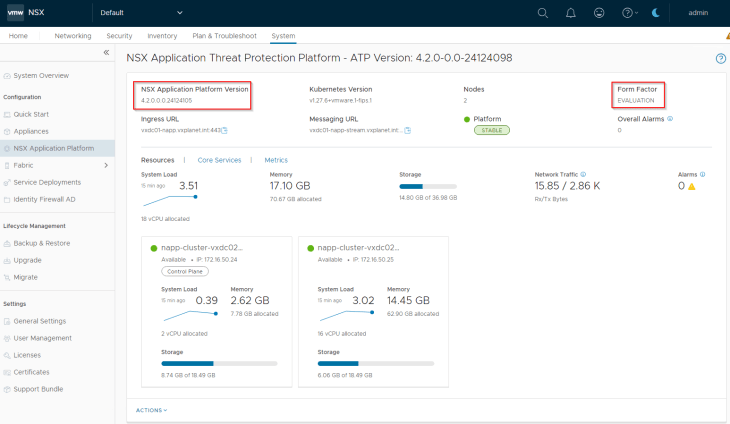Open the ACTIONS dropdown menu
Screen dimensions: 730x424
tap(152, 410)
